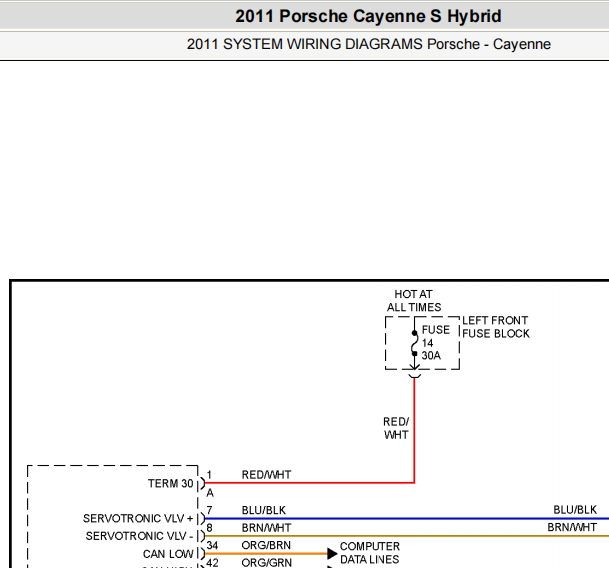Click the fuse symbol inside the fuse block

414,343
